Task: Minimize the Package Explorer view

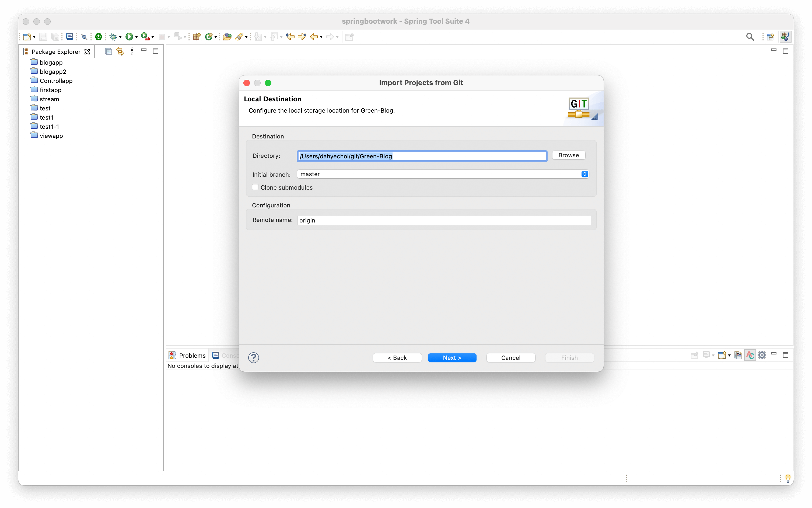Action: point(144,50)
